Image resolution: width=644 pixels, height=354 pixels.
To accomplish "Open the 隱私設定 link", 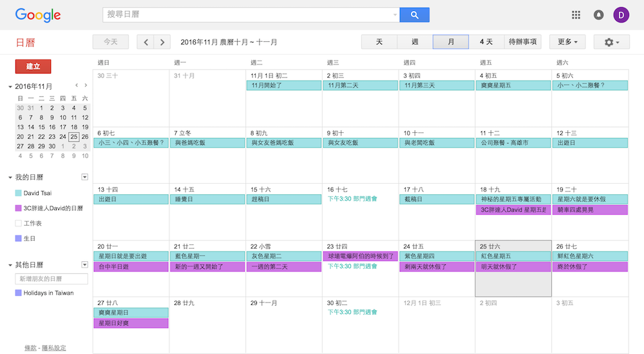I will 53,348.
